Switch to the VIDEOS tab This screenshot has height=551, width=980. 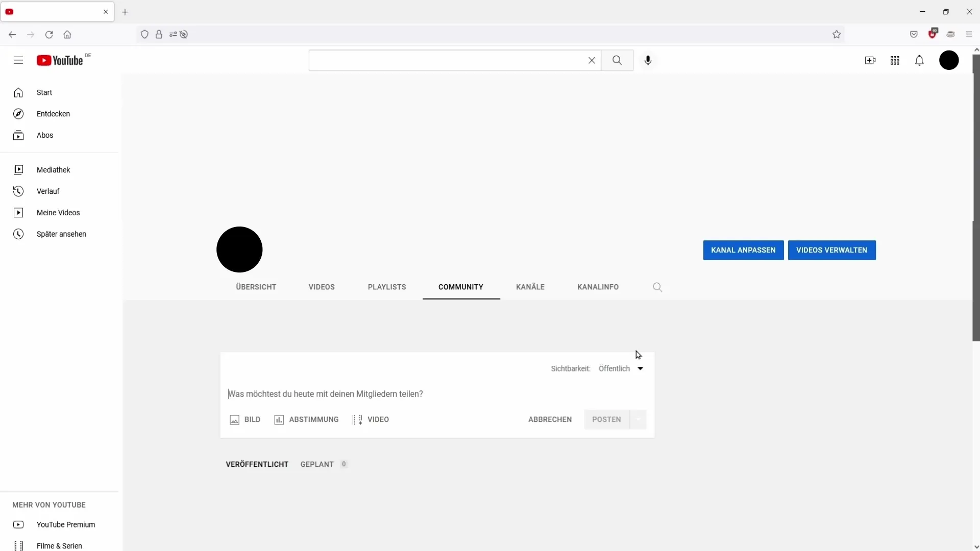[322, 287]
